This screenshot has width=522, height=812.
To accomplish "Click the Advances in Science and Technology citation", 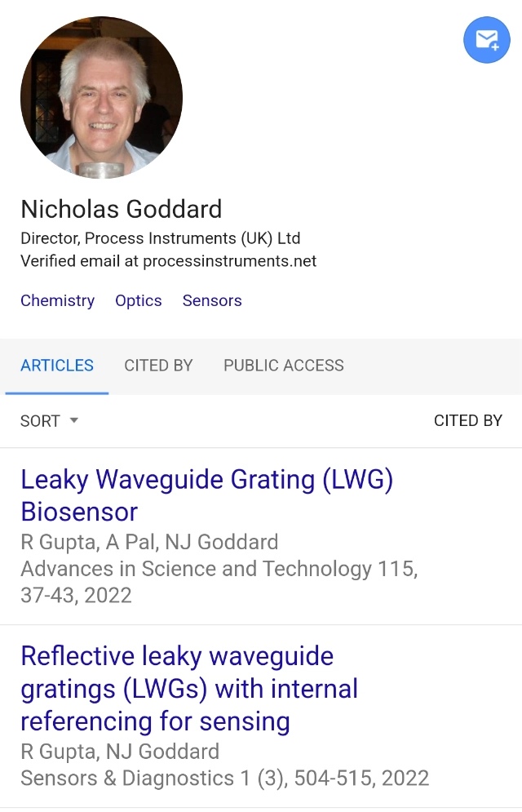I will 219,569.
